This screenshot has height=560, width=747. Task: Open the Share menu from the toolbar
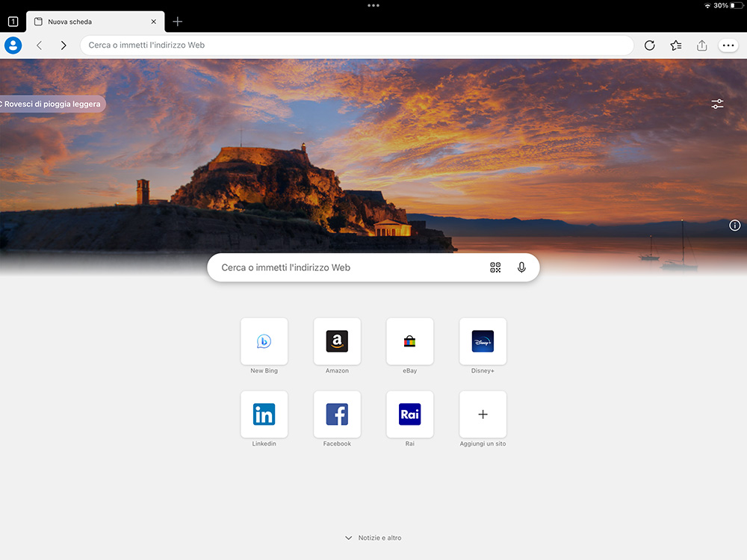[701, 45]
